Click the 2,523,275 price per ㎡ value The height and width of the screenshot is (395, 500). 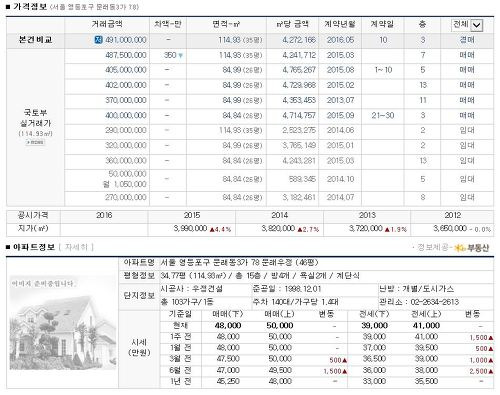point(299,130)
